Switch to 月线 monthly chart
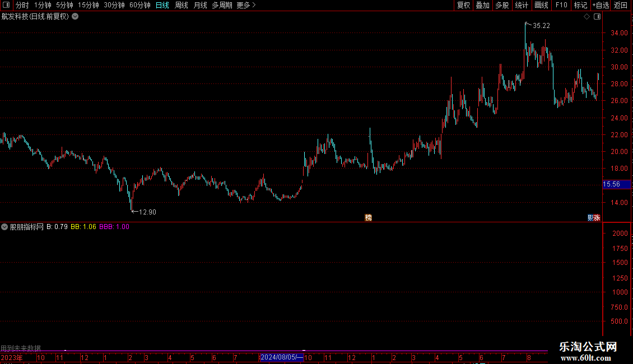 point(200,5)
